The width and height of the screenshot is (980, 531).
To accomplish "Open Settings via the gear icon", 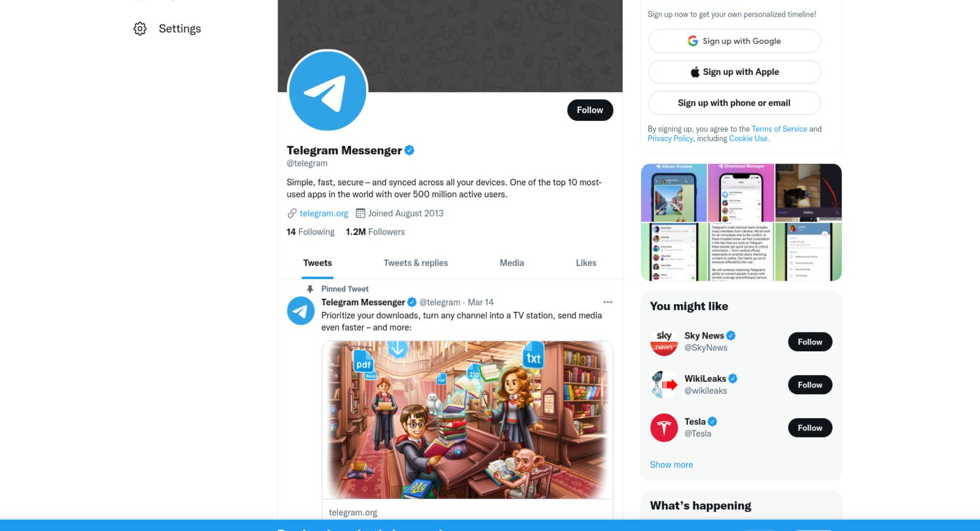I will [x=140, y=29].
